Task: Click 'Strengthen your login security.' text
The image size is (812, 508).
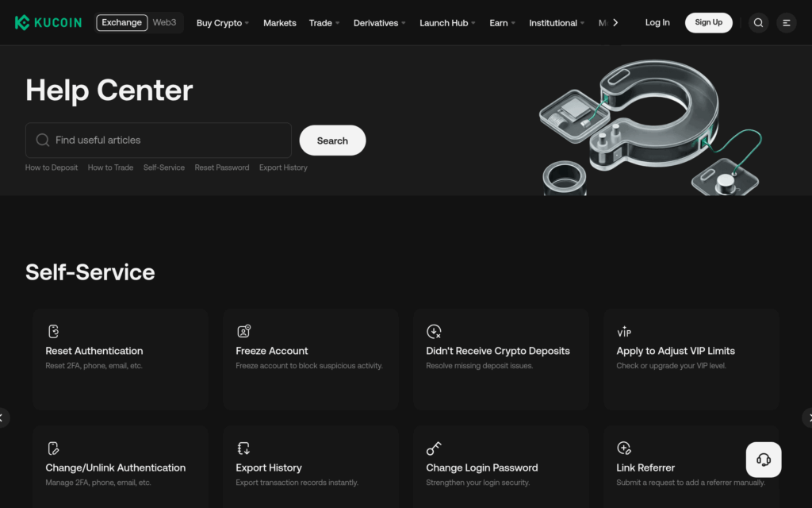Action: coord(477,482)
